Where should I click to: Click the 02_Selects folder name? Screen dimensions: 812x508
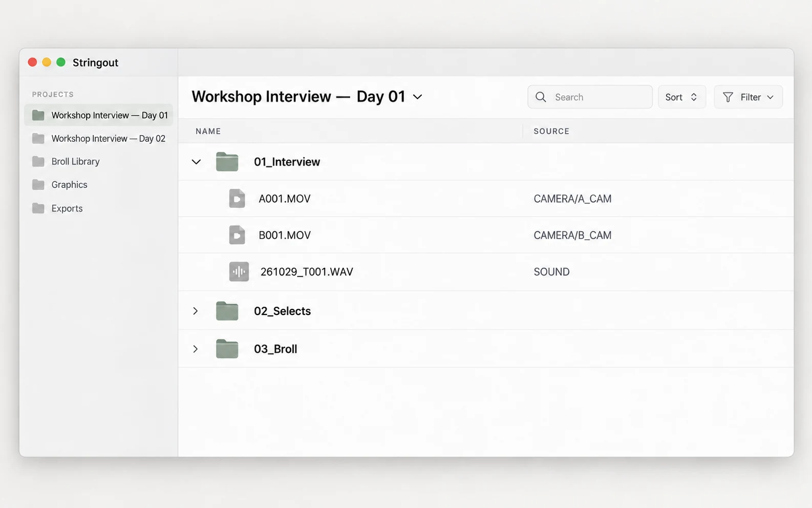pyautogui.click(x=282, y=311)
